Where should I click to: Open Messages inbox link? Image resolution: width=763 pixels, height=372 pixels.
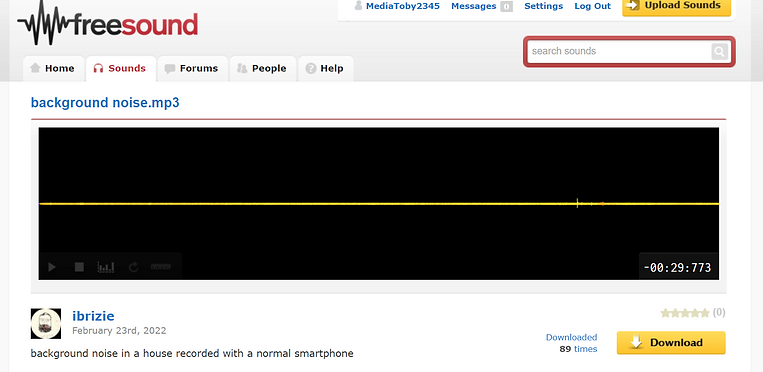473,6
